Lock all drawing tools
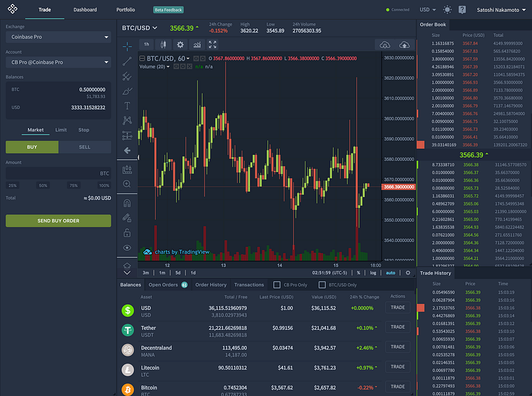 pos(127,233)
